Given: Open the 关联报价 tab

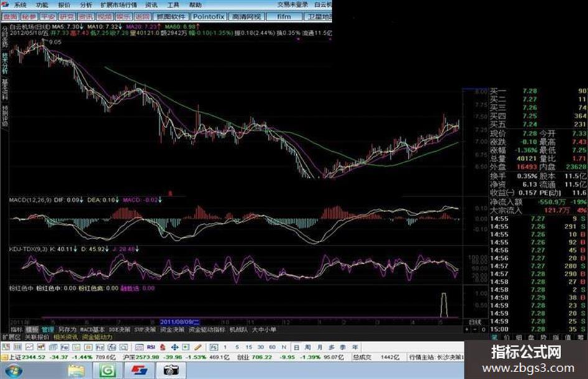Looking at the screenshot, I should click(37, 337).
